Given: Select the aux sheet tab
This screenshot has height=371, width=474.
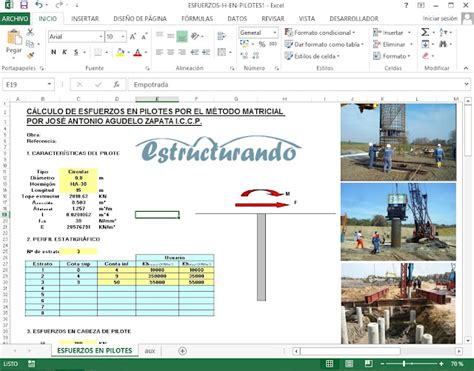Looking at the screenshot, I should click(x=150, y=351).
